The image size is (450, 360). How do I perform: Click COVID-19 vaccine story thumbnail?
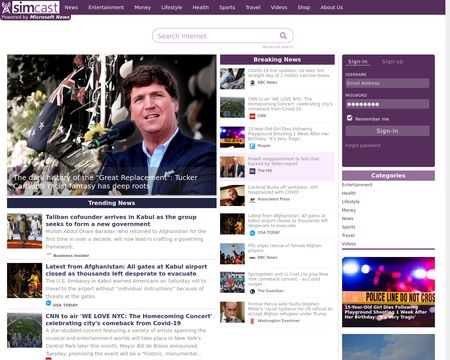pos(232,79)
